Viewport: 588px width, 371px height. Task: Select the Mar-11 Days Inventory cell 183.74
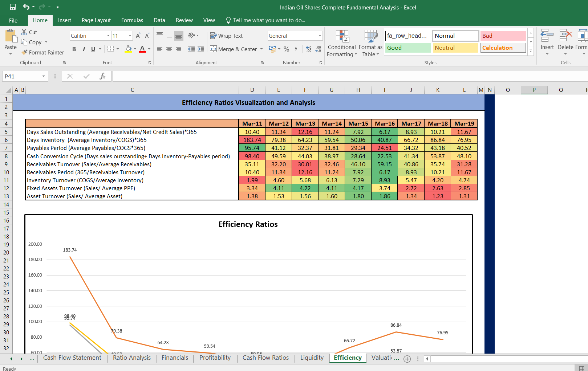pos(252,140)
